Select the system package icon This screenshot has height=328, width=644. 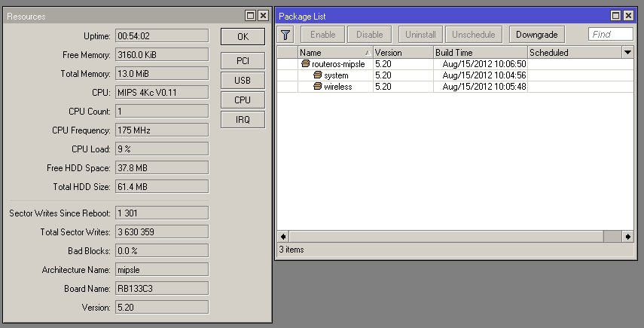318,75
